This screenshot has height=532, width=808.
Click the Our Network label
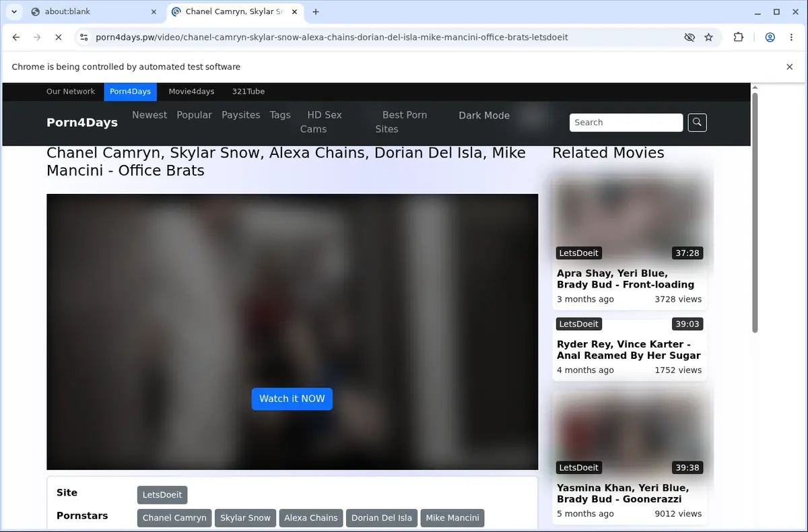71,92
